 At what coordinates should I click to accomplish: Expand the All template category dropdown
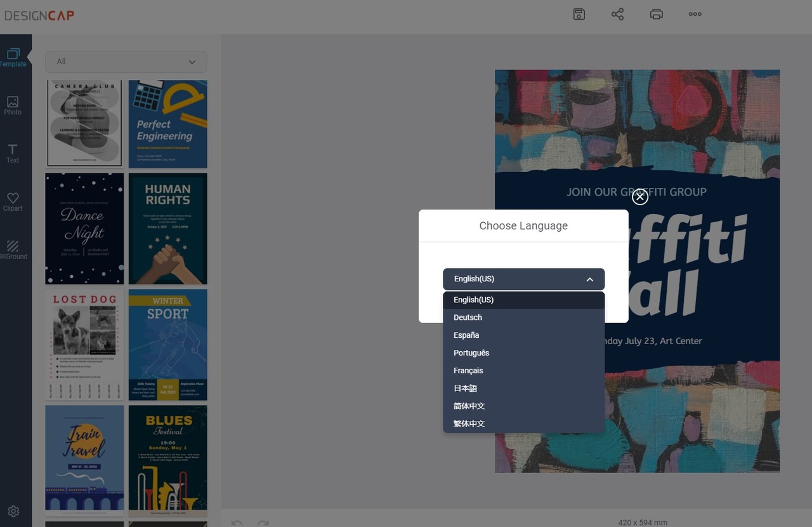pyautogui.click(x=126, y=62)
